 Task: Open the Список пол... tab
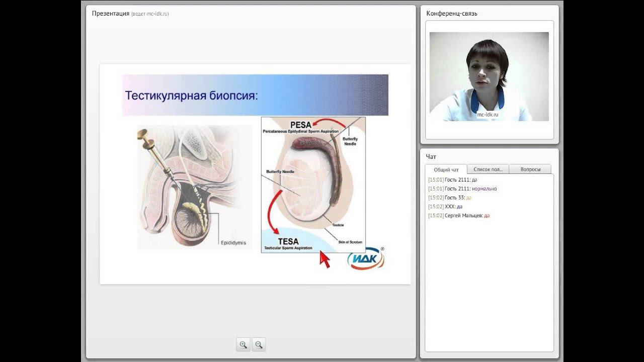point(488,169)
